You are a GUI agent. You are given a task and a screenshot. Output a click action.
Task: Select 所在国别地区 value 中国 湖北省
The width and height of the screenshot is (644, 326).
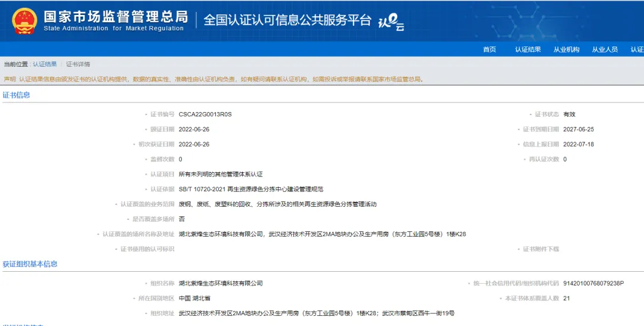194,298
